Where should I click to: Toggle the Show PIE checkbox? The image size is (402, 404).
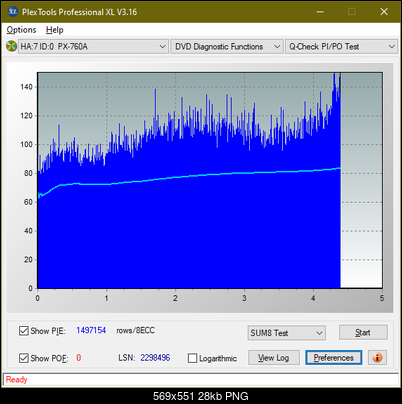click(24, 331)
